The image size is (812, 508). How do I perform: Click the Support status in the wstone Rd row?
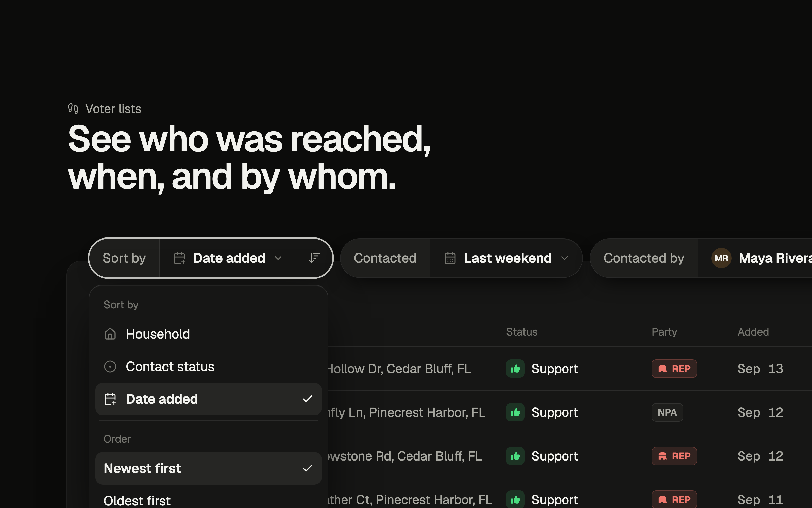click(555, 456)
